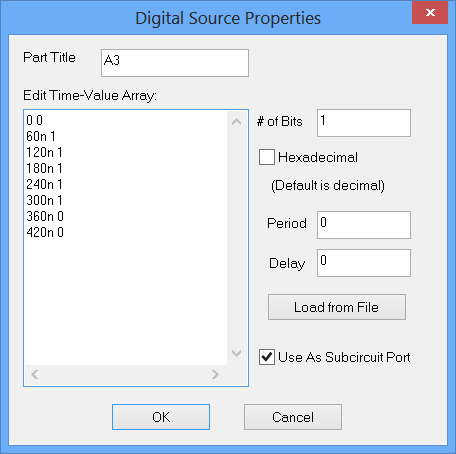
Task: Select the '420n 0' entry
Action: [x=45, y=232]
